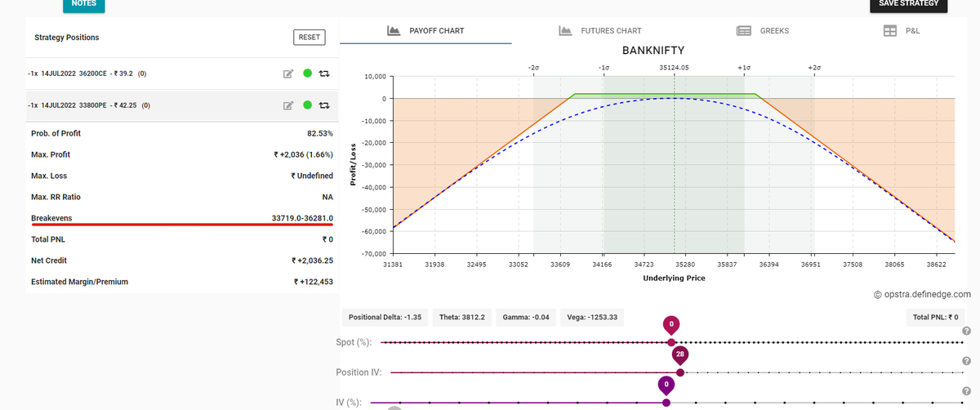Reset the strategy positions
The image size is (980, 410).
point(310,37)
